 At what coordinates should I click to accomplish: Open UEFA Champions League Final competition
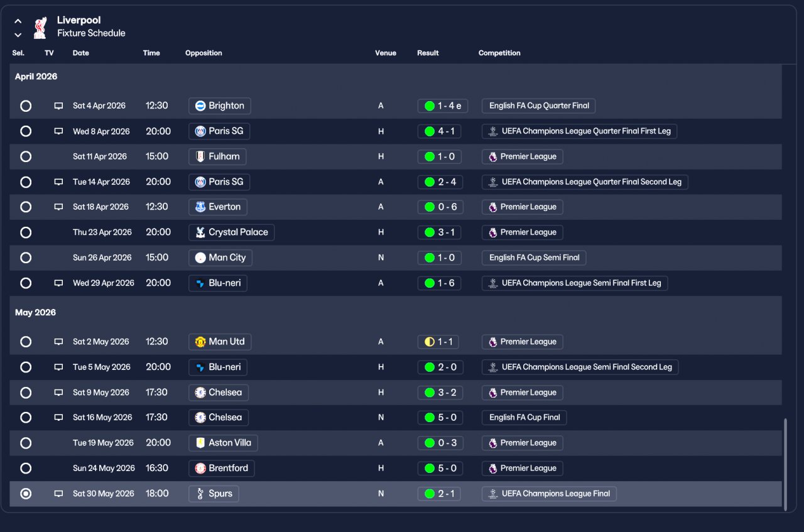pyautogui.click(x=550, y=494)
